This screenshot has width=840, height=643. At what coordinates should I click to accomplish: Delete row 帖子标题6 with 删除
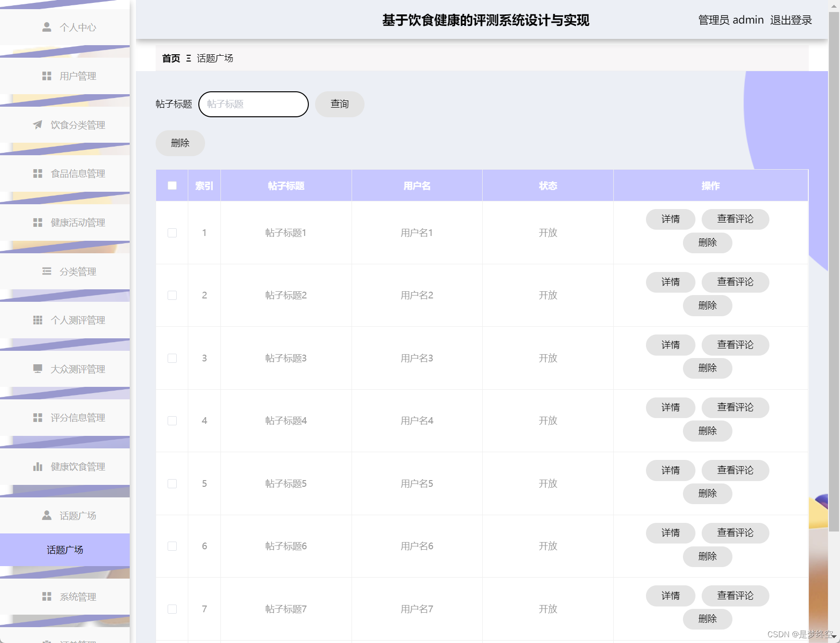(707, 556)
